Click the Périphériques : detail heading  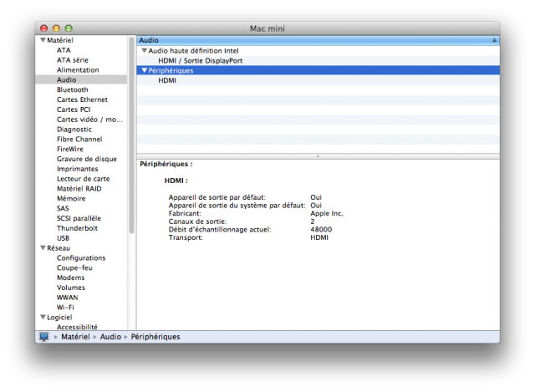166,164
